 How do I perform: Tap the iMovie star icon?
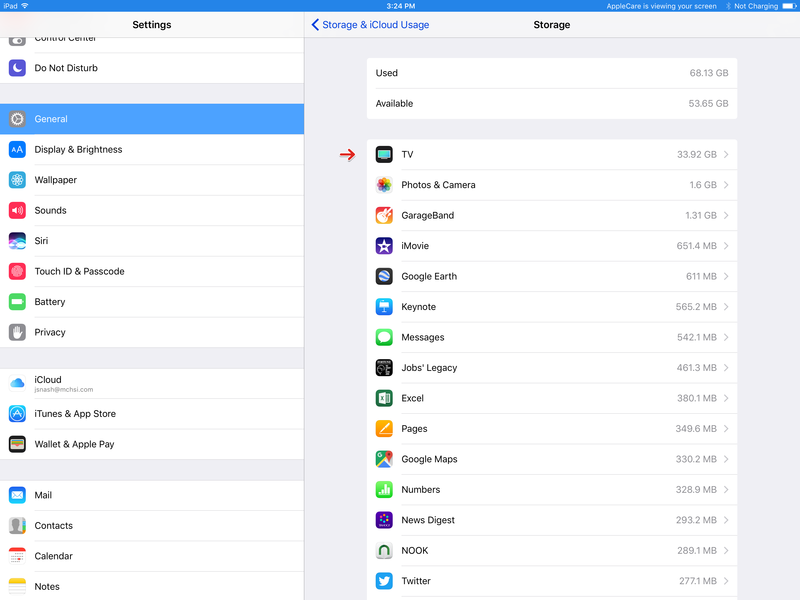tap(384, 246)
